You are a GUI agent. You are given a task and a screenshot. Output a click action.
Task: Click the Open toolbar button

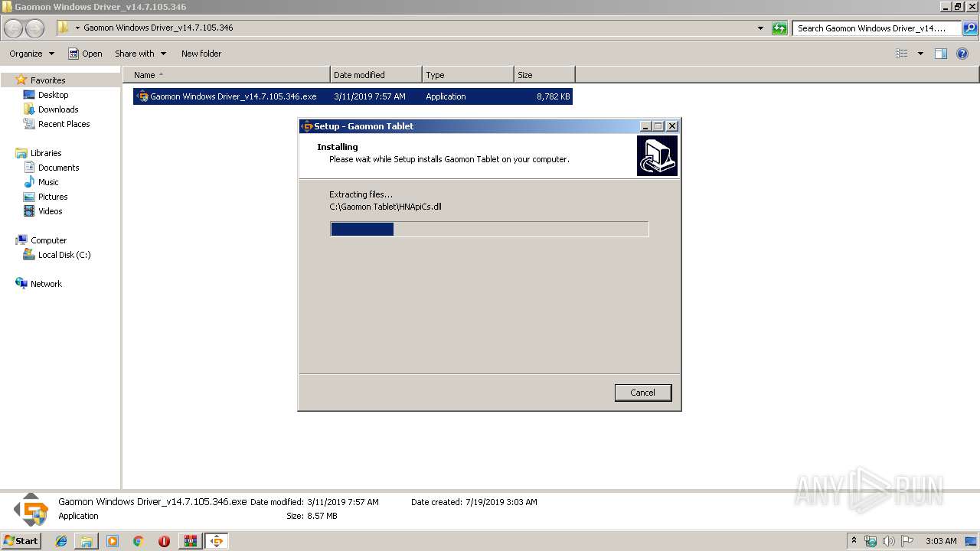point(85,54)
